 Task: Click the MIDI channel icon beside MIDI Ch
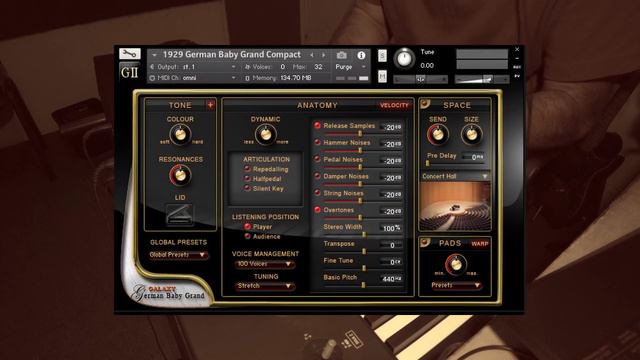point(153,78)
